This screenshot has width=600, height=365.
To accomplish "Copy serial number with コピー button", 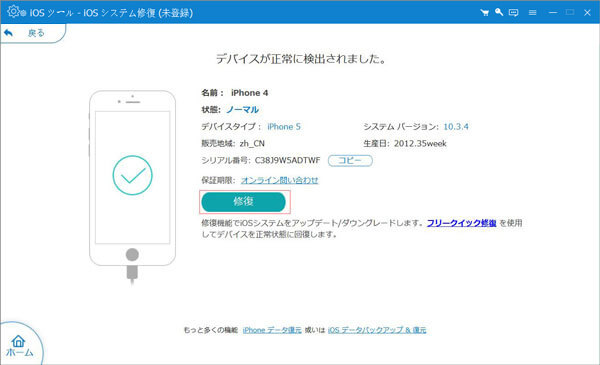I will tap(350, 161).
